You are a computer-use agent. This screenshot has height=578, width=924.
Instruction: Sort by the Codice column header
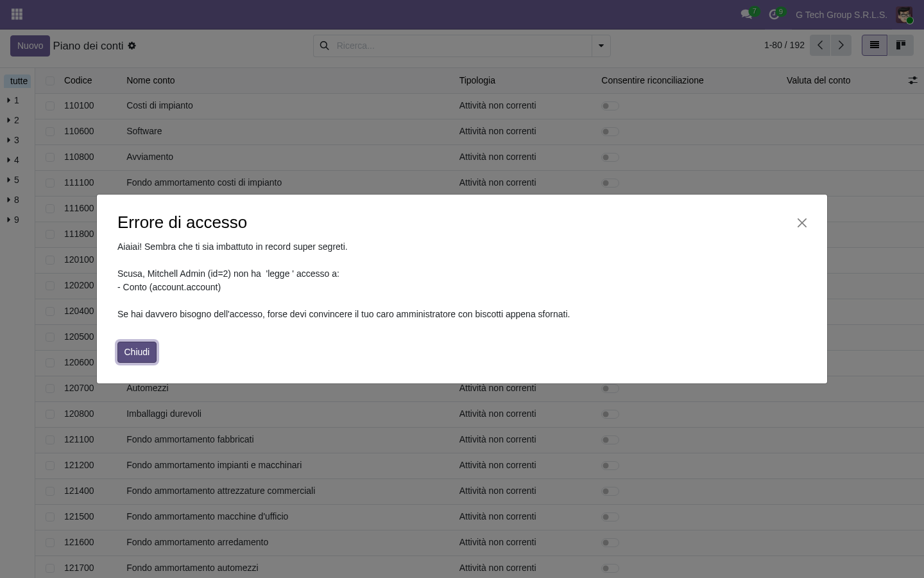78,80
